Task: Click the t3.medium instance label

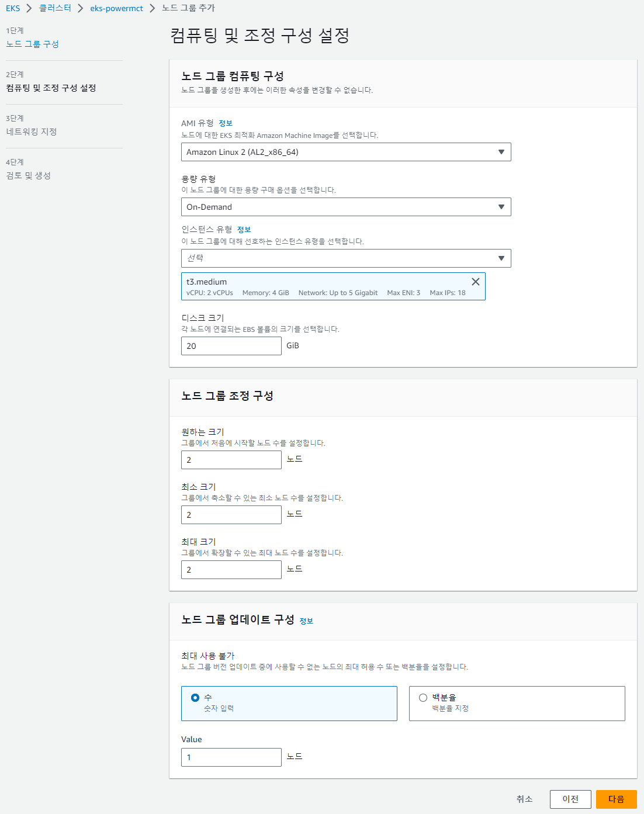Action: click(206, 282)
